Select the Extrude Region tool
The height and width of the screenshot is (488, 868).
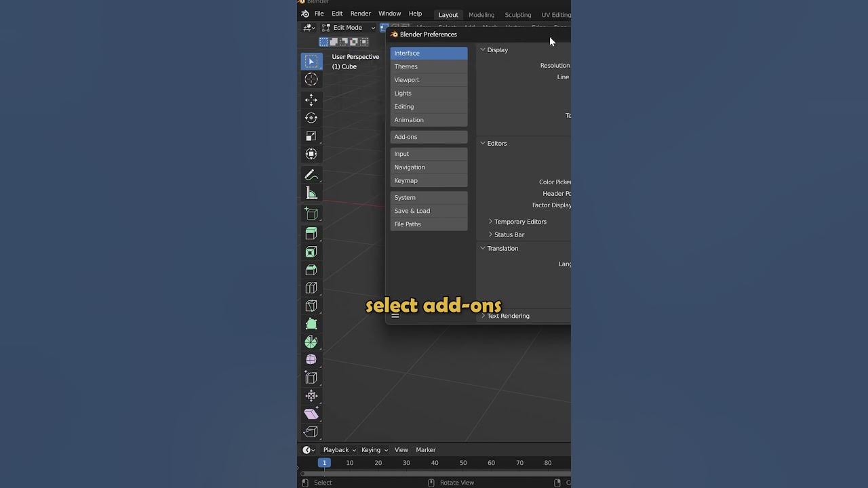(x=311, y=234)
